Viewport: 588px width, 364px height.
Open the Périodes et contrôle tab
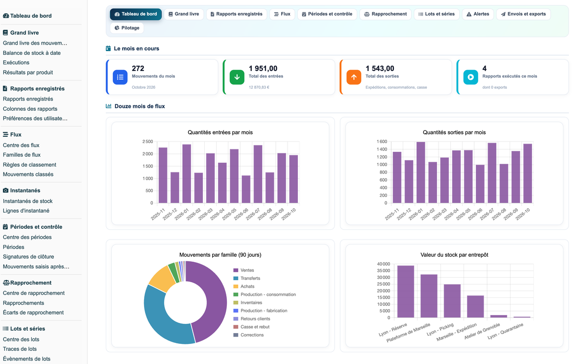click(x=327, y=14)
